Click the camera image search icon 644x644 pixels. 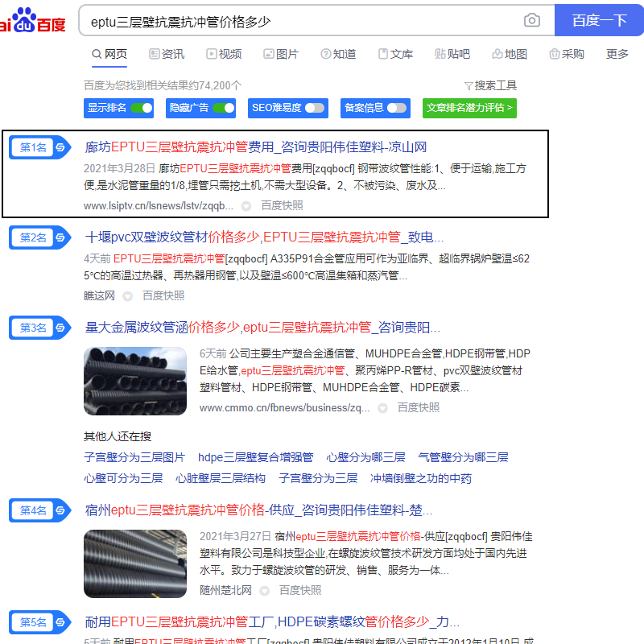(531, 20)
